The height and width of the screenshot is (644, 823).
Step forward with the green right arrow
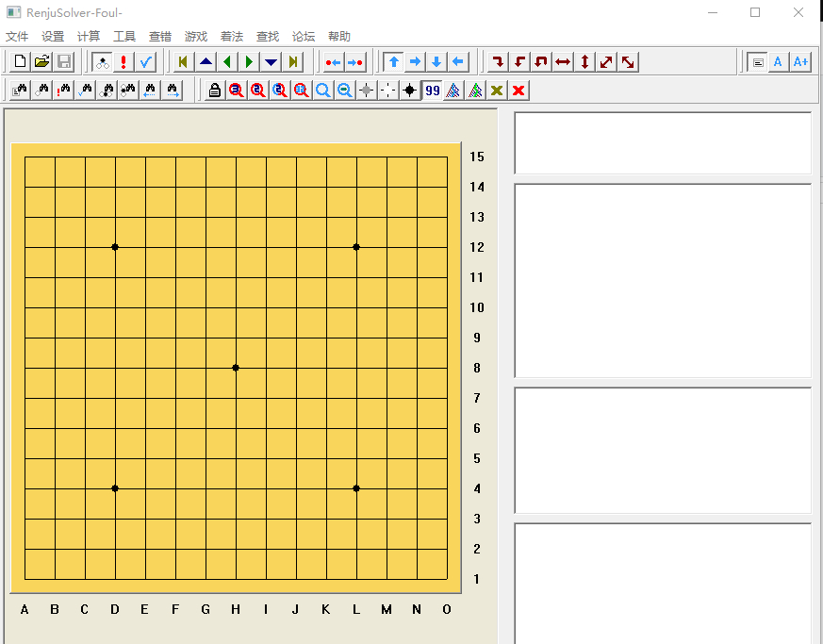point(249,62)
